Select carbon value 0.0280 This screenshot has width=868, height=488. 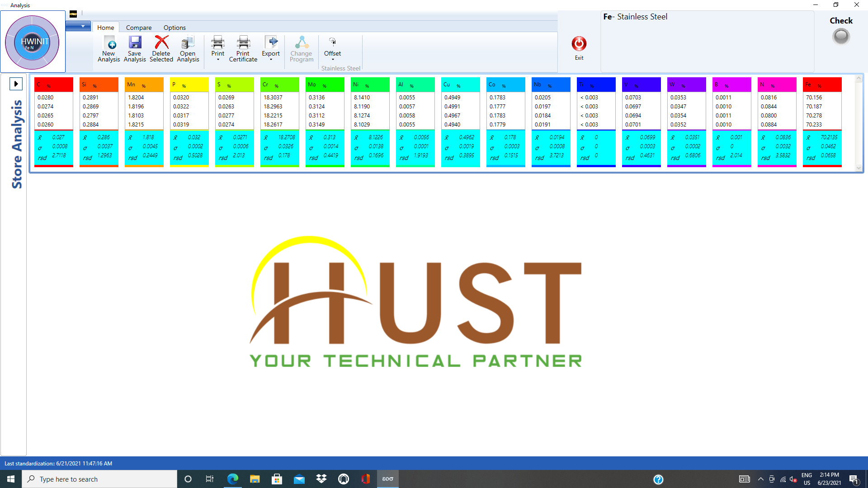coord(45,98)
